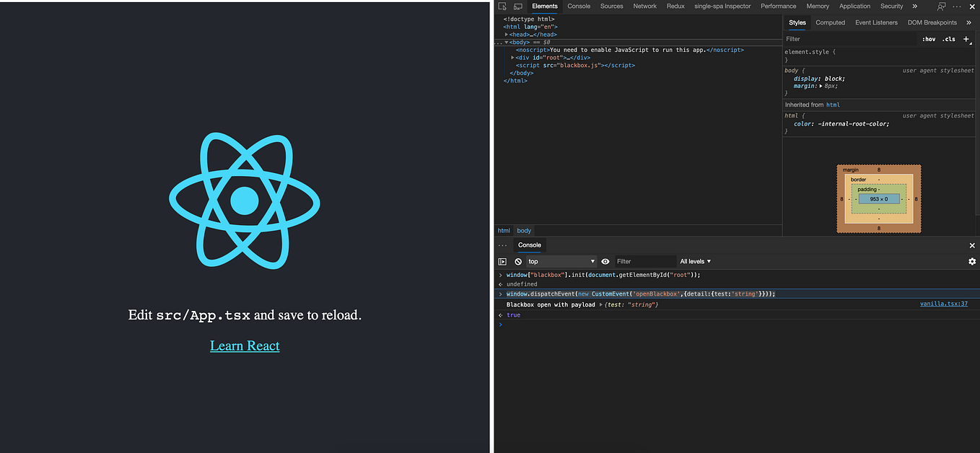Select the inspect element tool

tap(502, 6)
